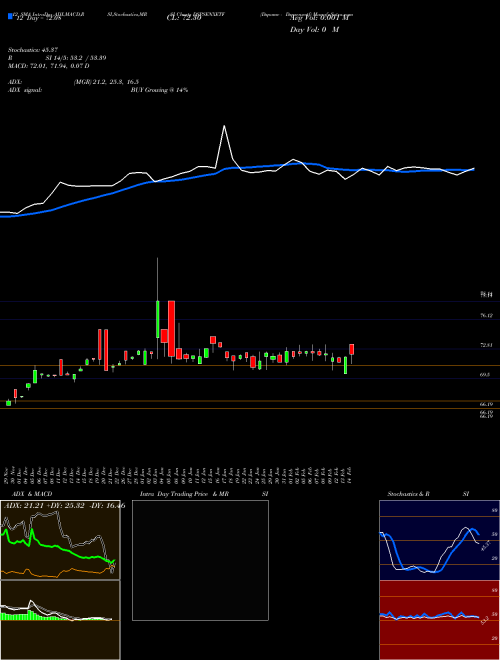The width and height of the screenshot is (500, 660).
Task: Click the 'Avg Vol: 0.001 M' readout
Action: point(319,18)
